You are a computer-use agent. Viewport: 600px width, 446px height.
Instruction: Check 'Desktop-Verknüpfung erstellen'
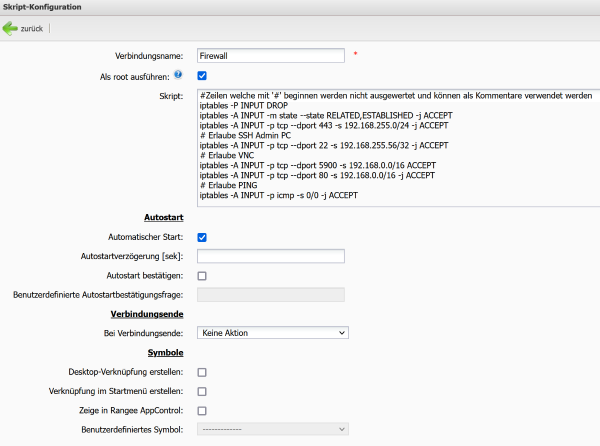[x=202, y=372]
